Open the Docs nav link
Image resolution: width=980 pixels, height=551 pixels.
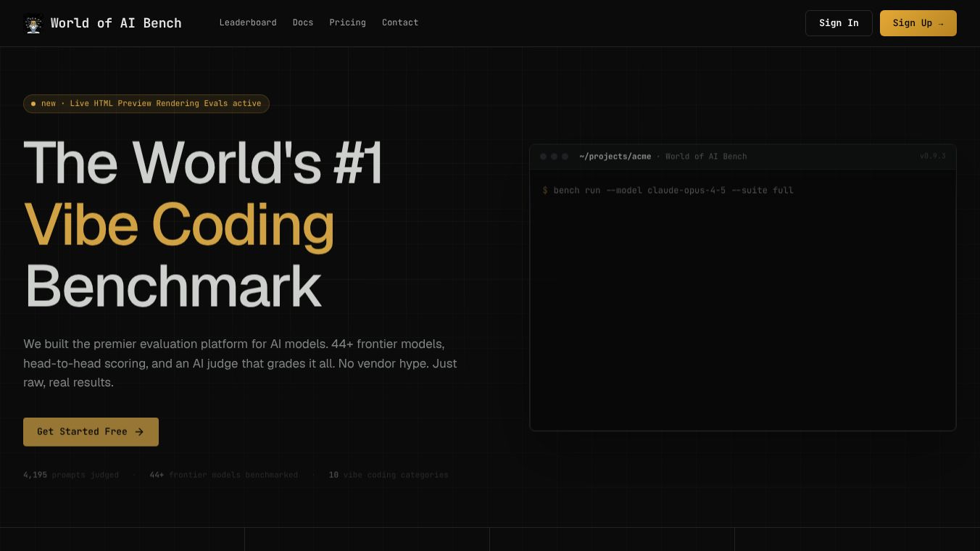pyautogui.click(x=303, y=22)
